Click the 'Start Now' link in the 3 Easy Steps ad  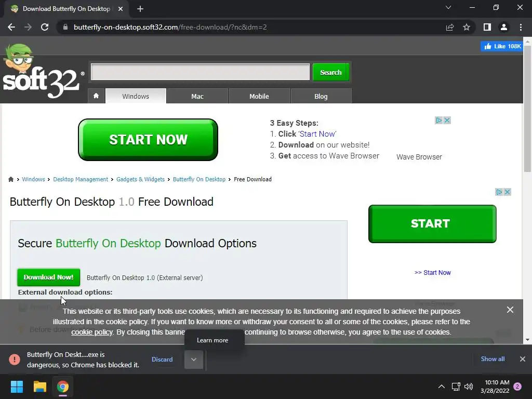pyautogui.click(x=317, y=134)
